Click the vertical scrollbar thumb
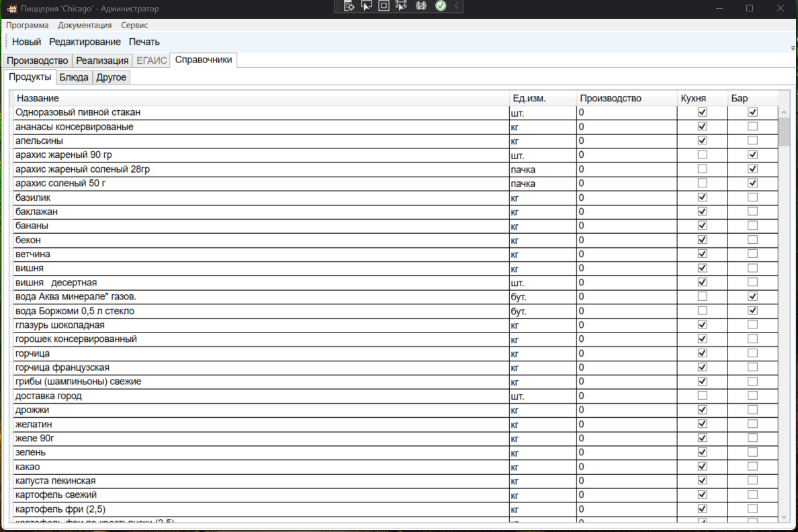Image resolution: width=798 pixels, height=532 pixels. [784, 132]
